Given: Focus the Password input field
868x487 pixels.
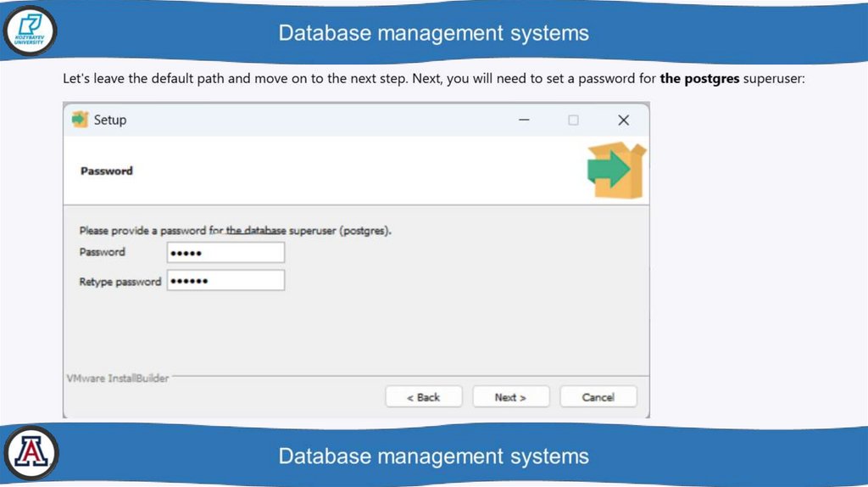Looking at the screenshot, I should point(225,252).
